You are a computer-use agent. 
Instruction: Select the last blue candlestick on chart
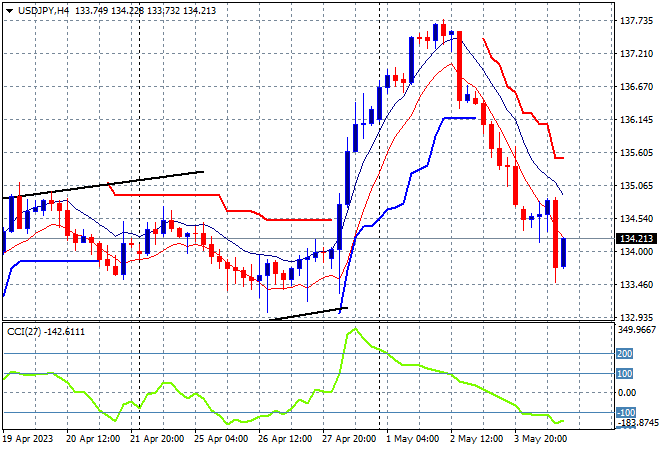(x=563, y=252)
